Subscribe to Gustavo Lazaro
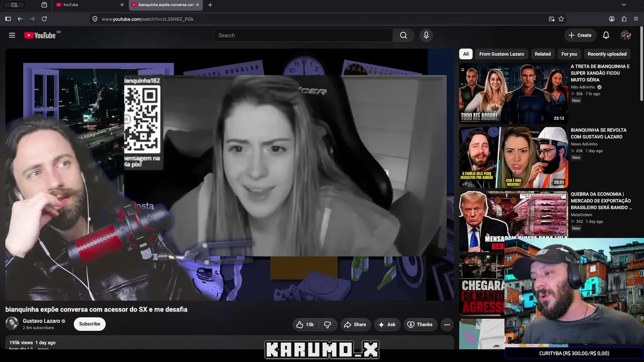 click(90, 324)
